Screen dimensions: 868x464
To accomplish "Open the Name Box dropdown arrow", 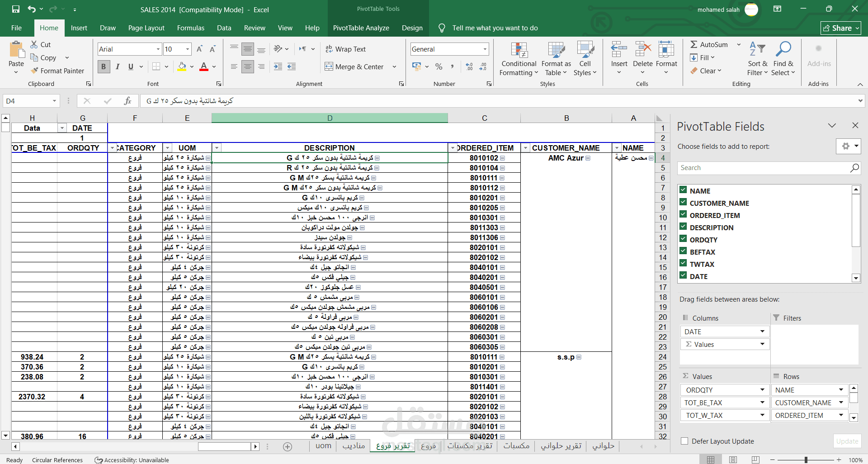I will point(54,101).
